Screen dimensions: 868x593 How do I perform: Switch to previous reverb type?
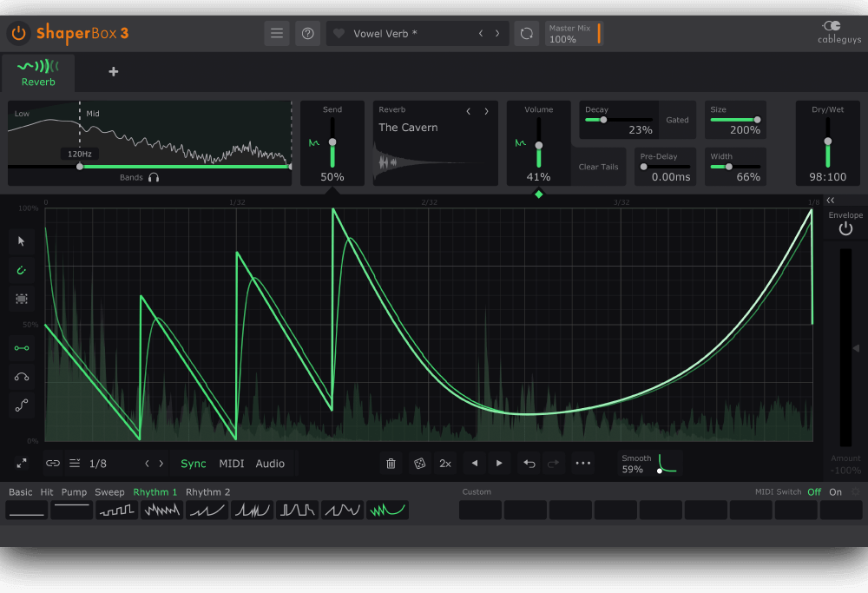469,111
